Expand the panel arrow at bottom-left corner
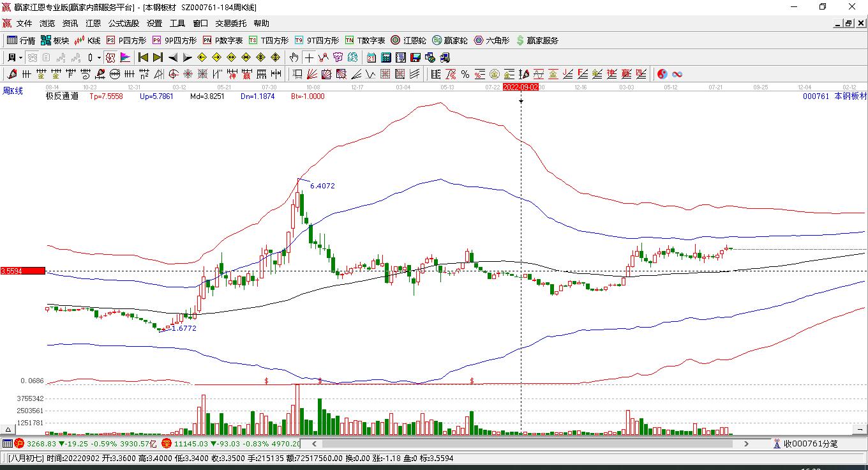This screenshot has width=868, height=470. pyautogui.click(x=8, y=430)
